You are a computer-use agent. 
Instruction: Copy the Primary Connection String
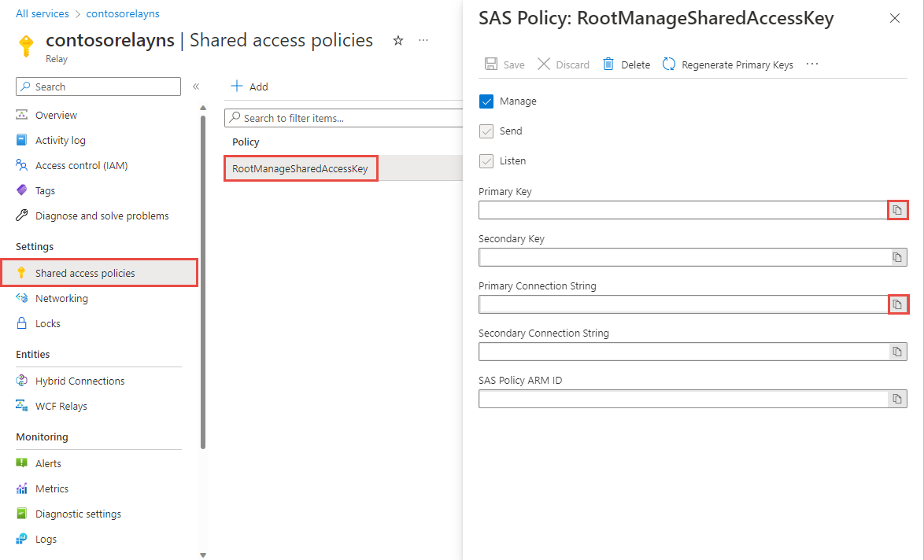coord(897,304)
